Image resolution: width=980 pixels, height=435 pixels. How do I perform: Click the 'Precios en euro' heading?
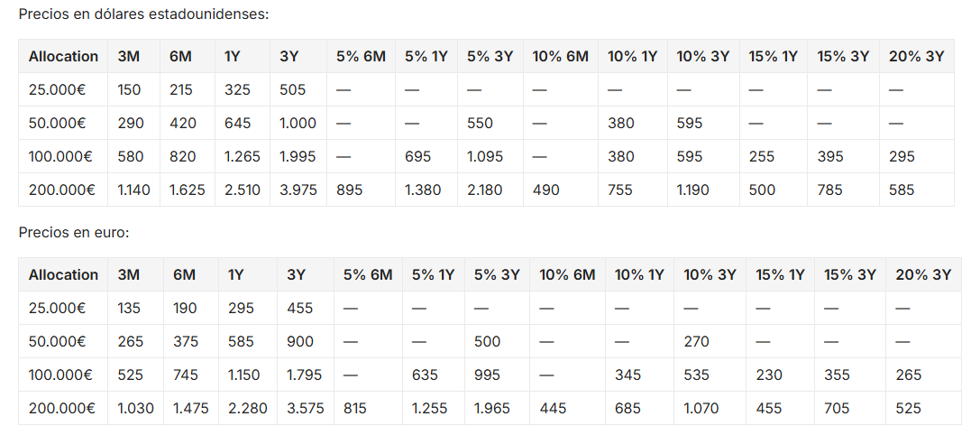pos(74,233)
